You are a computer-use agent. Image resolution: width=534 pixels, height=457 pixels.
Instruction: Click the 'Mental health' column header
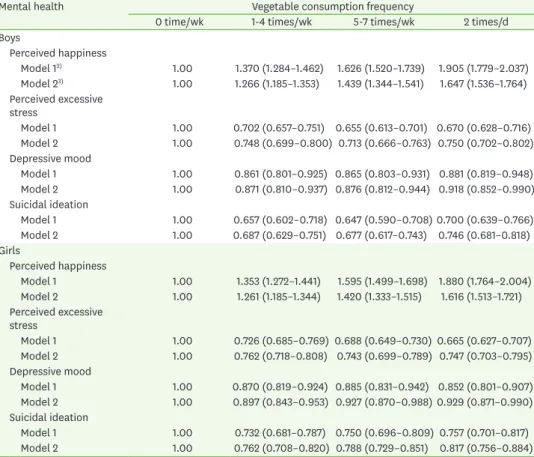(31, 6)
